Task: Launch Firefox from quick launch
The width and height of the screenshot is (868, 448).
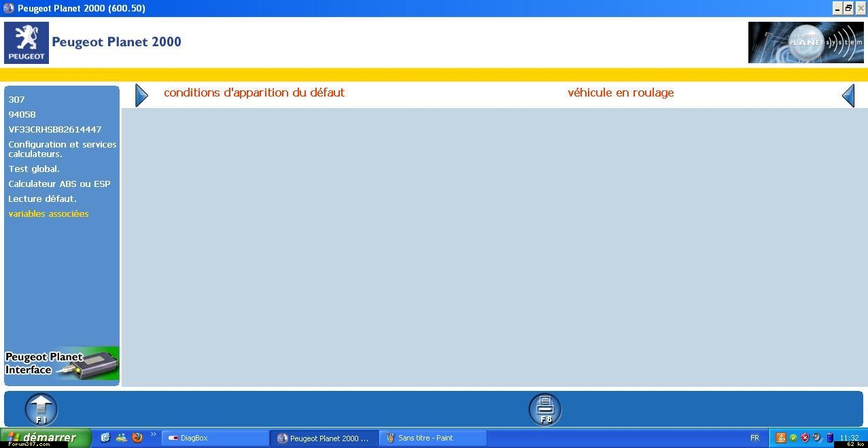Action: 137,438
